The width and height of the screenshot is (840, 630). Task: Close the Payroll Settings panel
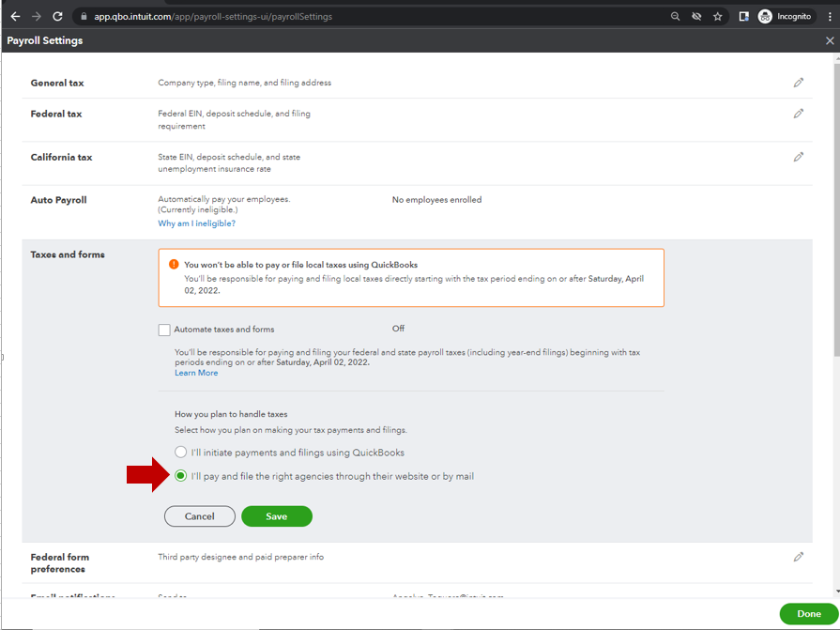(830, 40)
